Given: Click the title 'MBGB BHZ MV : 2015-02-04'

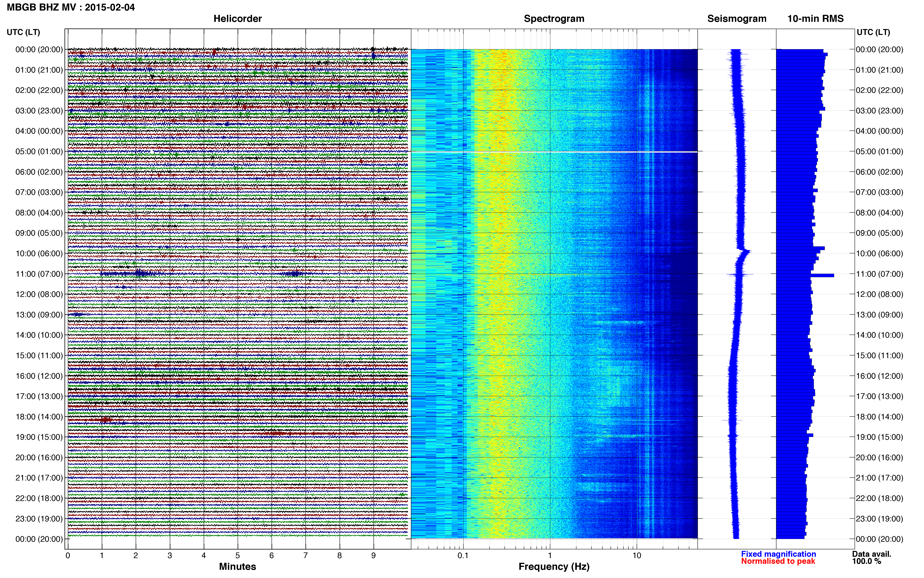Looking at the screenshot, I should [71, 7].
